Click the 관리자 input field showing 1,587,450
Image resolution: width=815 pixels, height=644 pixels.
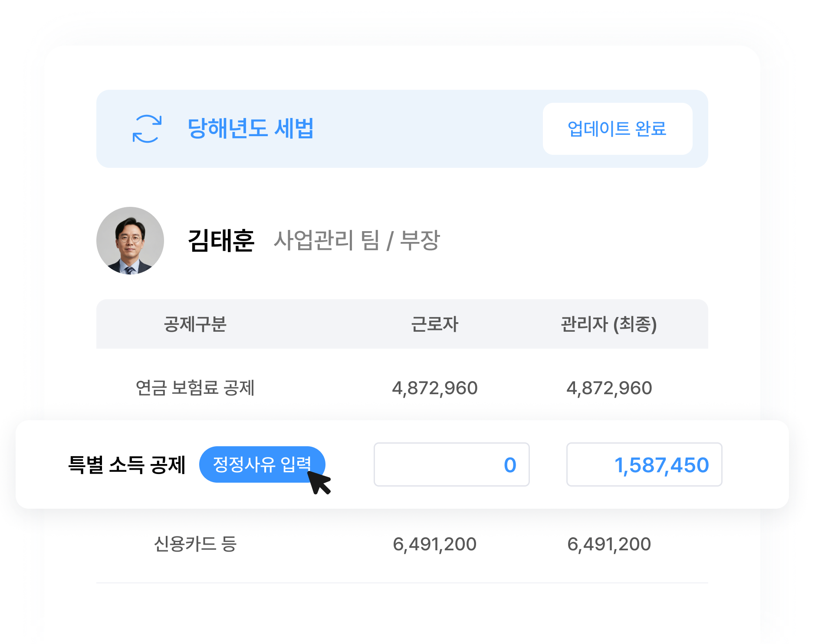(x=644, y=464)
